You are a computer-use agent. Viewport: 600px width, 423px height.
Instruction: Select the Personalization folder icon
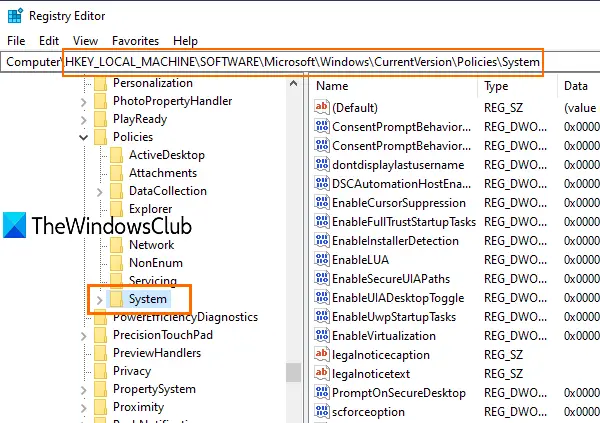click(101, 83)
